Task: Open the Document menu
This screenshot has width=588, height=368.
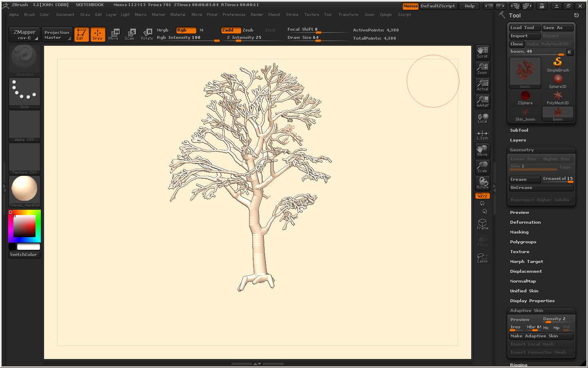Action: [65, 15]
